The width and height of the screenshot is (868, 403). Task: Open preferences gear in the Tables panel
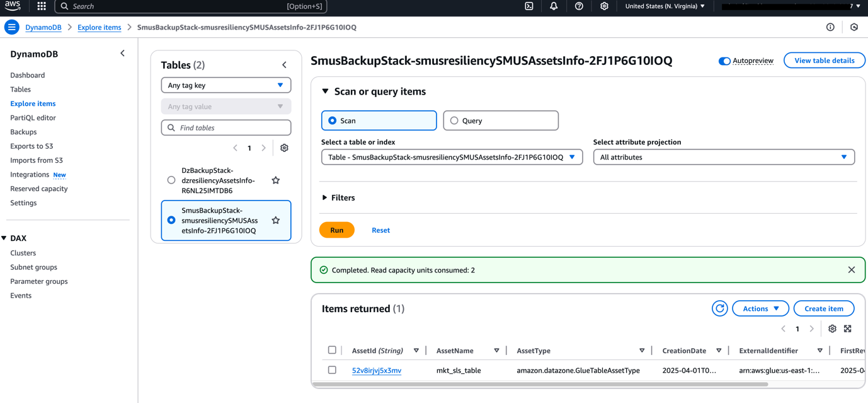284,148
